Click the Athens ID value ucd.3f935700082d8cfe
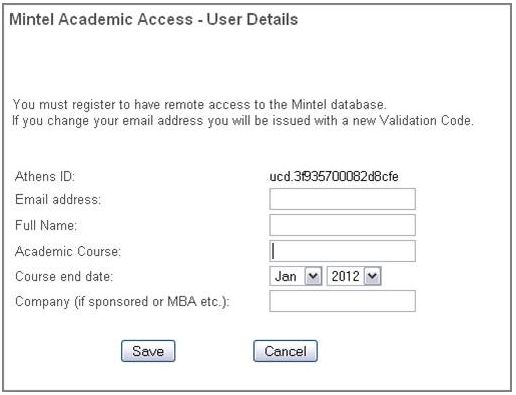This screenshot has height=395, width=516. [x=334, y=176]
